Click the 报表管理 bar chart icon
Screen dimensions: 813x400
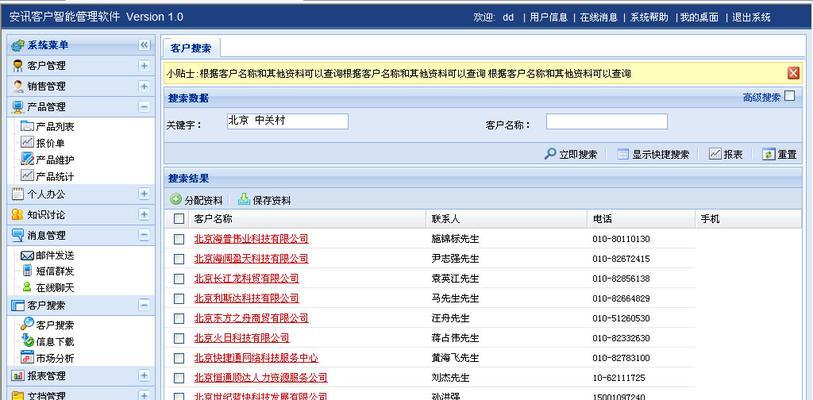click(x=18, y=375)
